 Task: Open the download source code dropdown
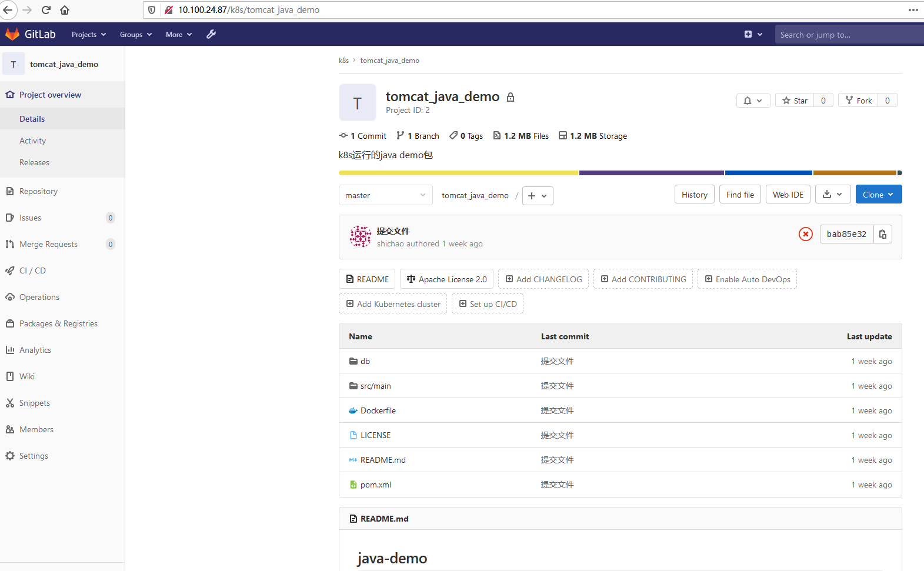pos(833,194)
